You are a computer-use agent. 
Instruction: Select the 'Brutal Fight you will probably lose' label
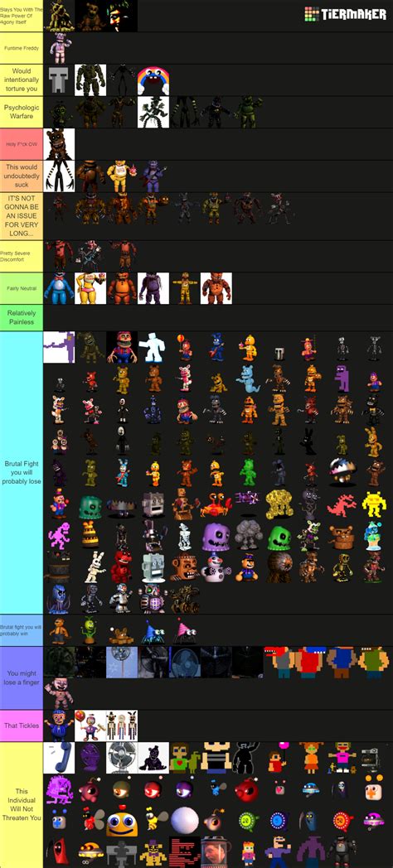[x=22, y=473]
